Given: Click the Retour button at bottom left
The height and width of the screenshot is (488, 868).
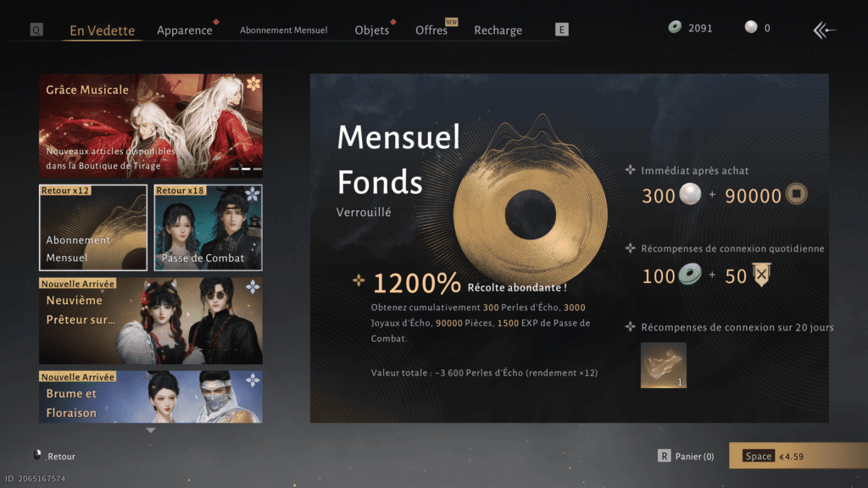Looking at the screenshot, I should click(54, 456).
